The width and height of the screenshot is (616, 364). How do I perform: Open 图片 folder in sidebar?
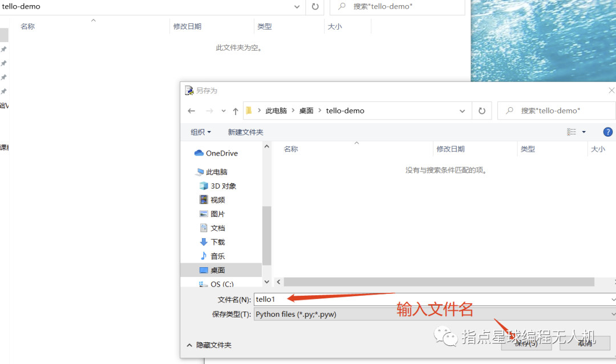(x=213, y=214)
